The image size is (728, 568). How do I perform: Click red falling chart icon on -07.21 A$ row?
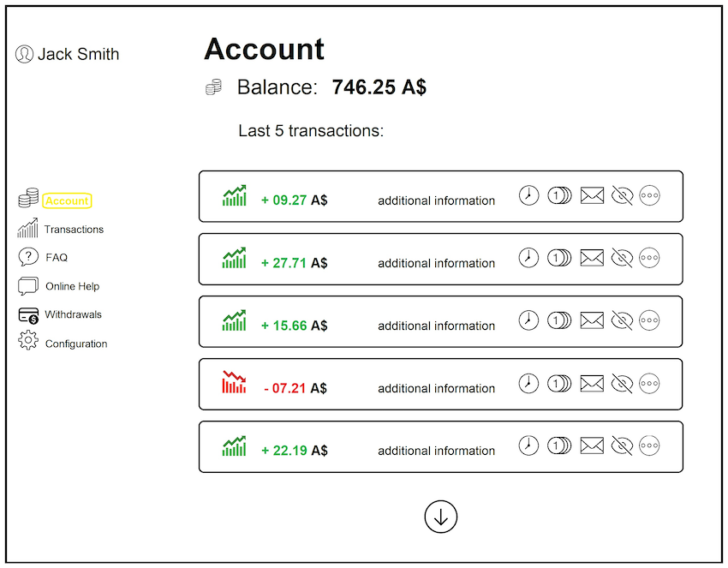pos(235,383)
